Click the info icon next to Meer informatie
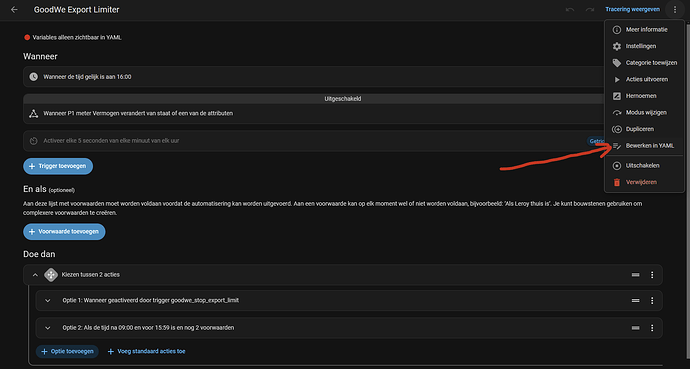Image resolution: width=690 pixels, height=369 pixels. click(x=617, y=30)
